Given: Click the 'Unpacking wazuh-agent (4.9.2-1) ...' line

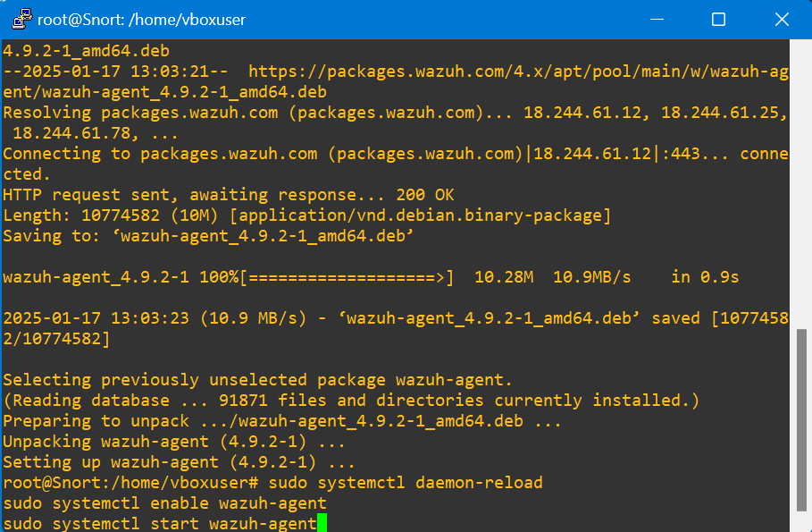Looking at the screenshot, I should point(174,442).
